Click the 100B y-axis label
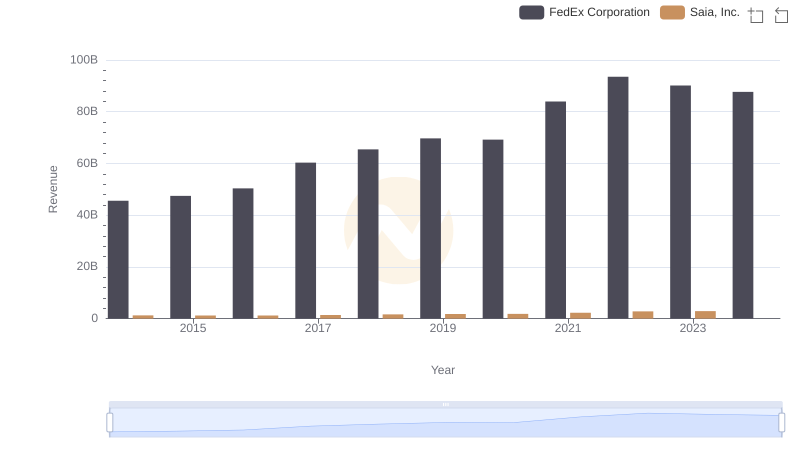The width and height of the screenshot is (800, 461). (84, 60)
